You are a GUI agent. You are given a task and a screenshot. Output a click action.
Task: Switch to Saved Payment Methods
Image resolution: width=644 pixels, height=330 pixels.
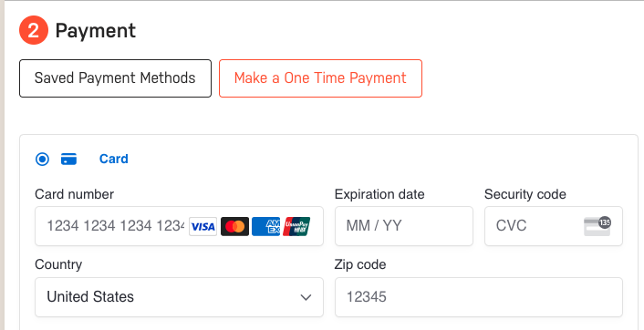tap(116, 78)
